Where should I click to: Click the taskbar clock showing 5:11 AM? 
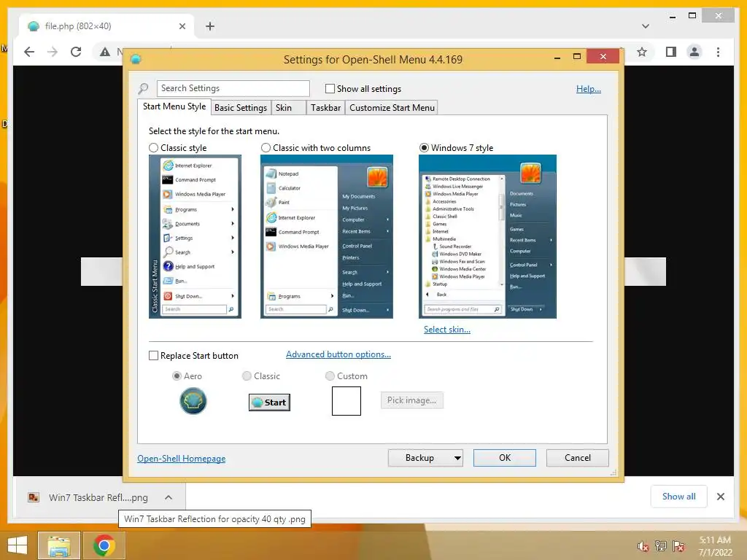click(715, 546)
